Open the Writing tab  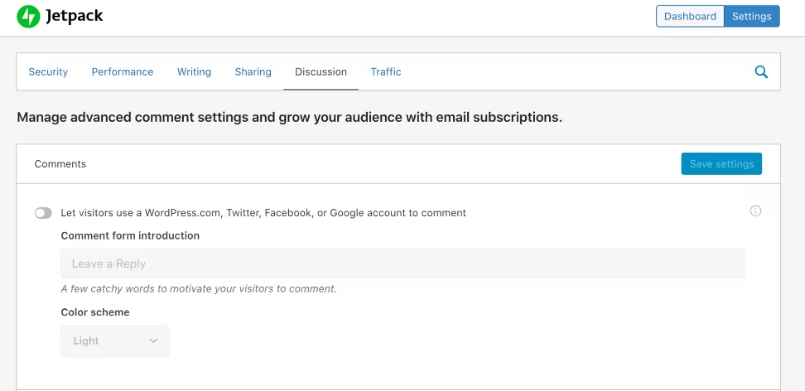194,72
